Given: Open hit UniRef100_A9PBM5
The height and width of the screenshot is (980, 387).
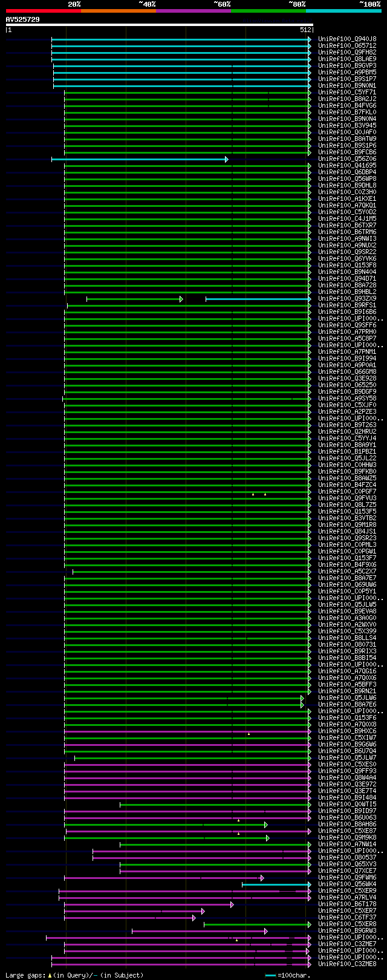Looking at the screenshot, I should 347,72.
